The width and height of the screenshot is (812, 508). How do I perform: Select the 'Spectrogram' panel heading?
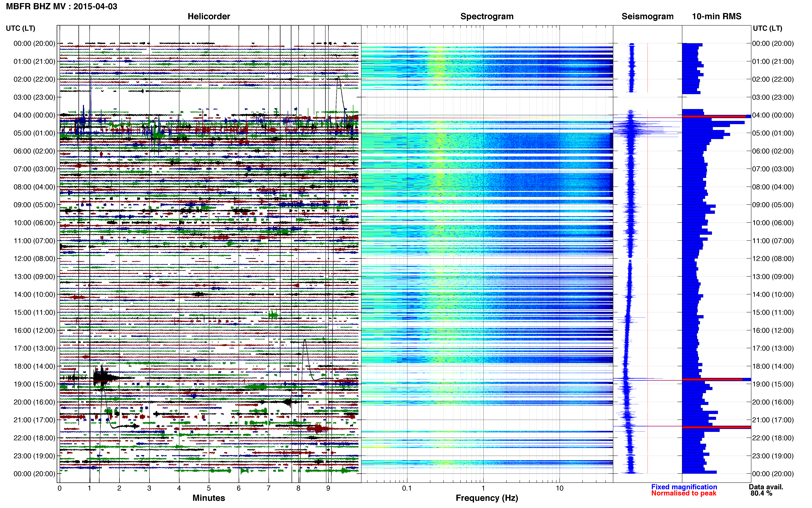click(487, 16)
